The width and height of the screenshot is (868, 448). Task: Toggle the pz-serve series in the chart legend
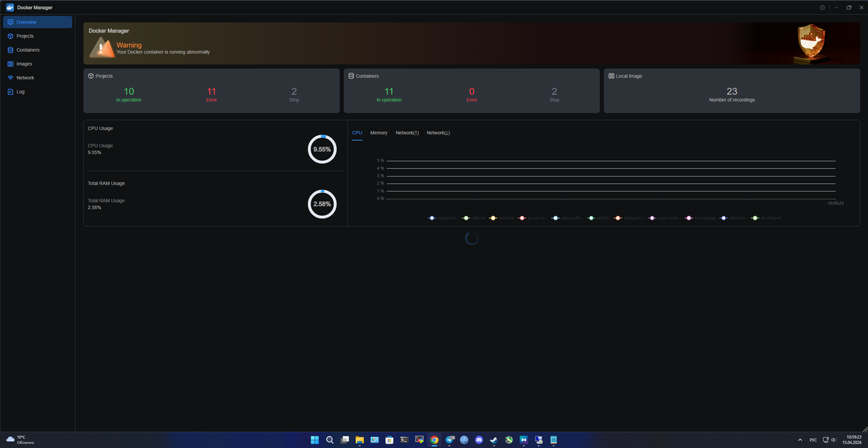point(532,218)
